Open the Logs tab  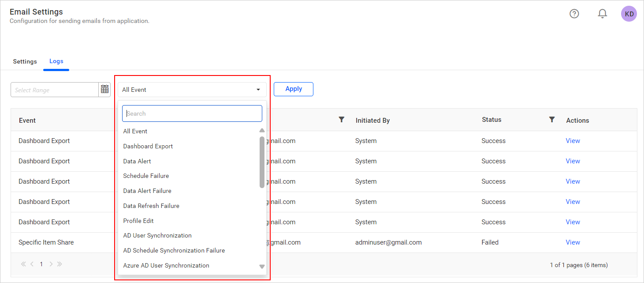pos(56,61)
